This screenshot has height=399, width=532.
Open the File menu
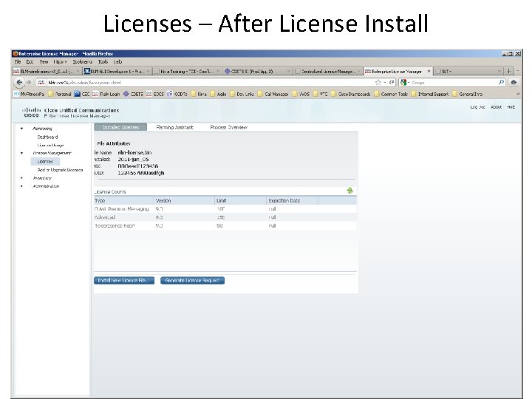pos(18,62)
